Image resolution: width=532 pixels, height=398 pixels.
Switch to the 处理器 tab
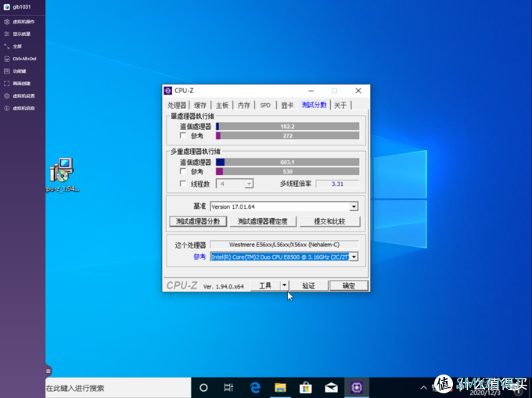(177, 105)
